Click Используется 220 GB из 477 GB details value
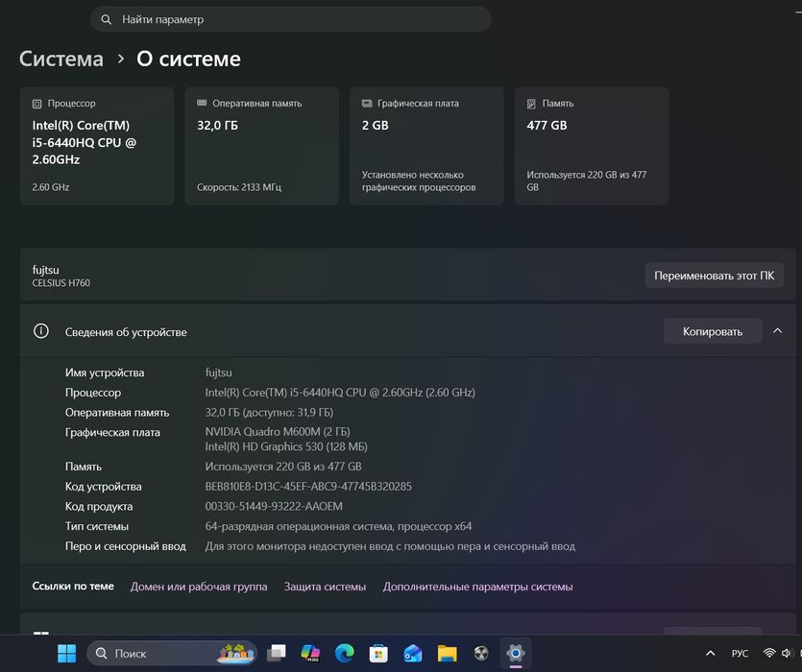Image resolution: width=802 pixels, height=672 pixels. [283, 467]
